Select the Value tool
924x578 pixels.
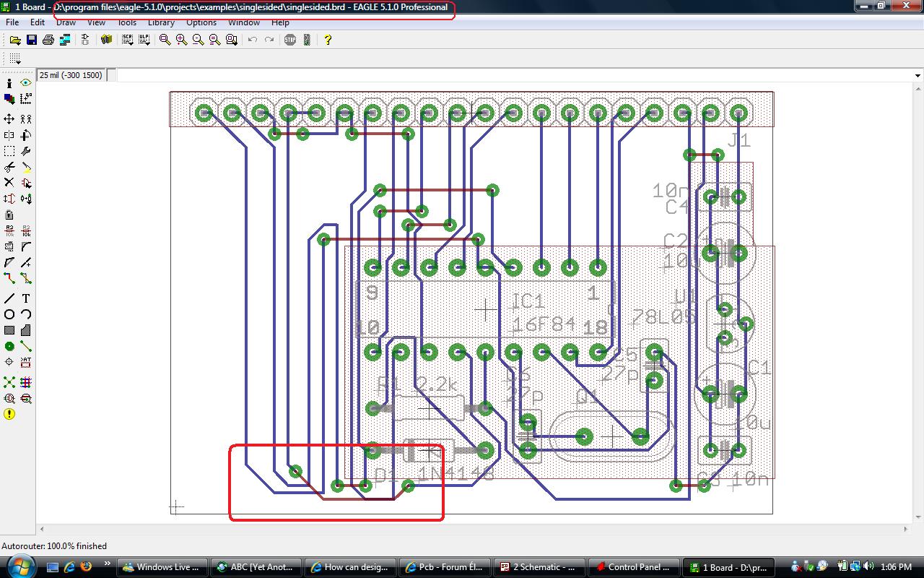point(26,230)
